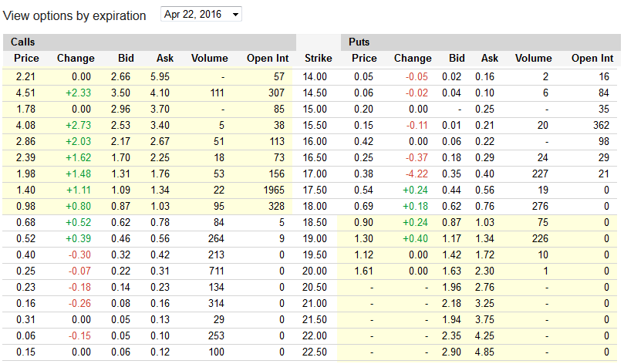Screen dimensions: 624x364
Task: Click the Calls Price column header
Action: pyautogui.click(x=26, y=59)
